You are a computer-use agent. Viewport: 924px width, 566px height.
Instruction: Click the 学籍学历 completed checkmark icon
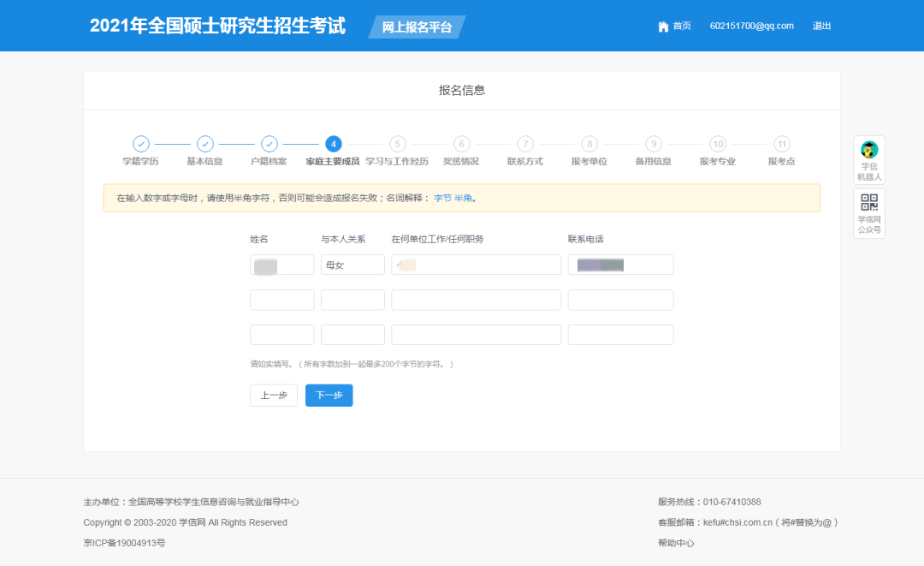coord(141,144)
